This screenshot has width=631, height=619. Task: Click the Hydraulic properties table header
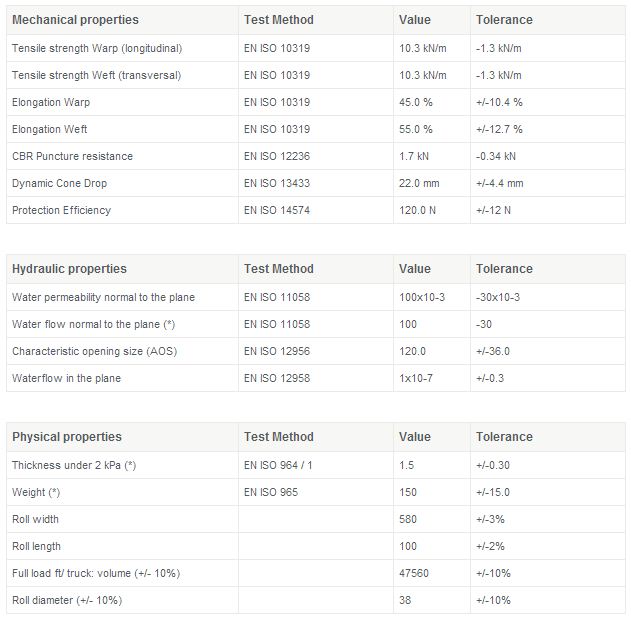click(69, 269)
